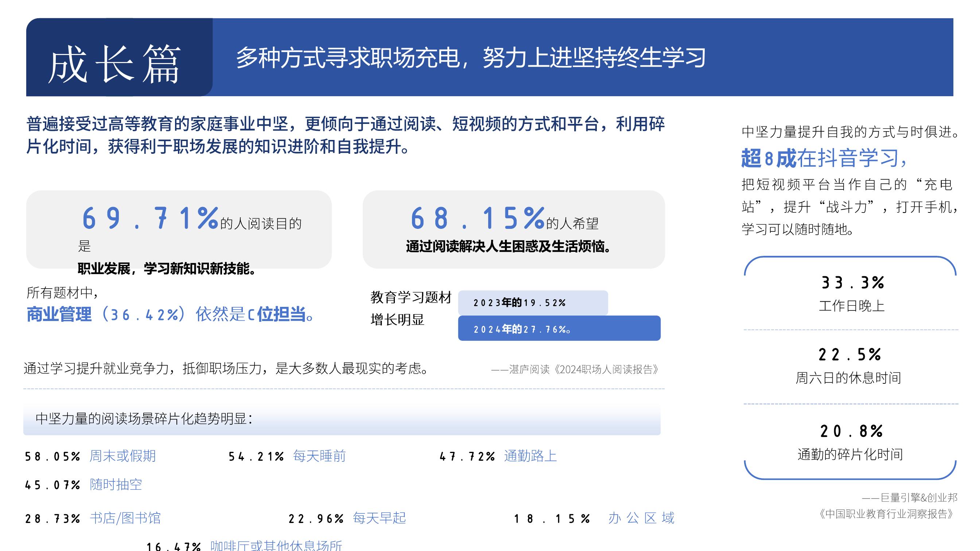
Task: Click the 2023年的19.52% bar
Action: pyautogui.click(x=533, y=303)
